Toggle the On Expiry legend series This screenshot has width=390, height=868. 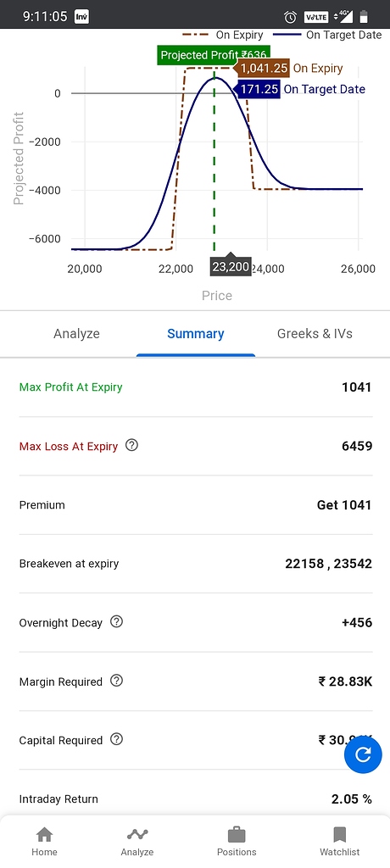[221, 35]
